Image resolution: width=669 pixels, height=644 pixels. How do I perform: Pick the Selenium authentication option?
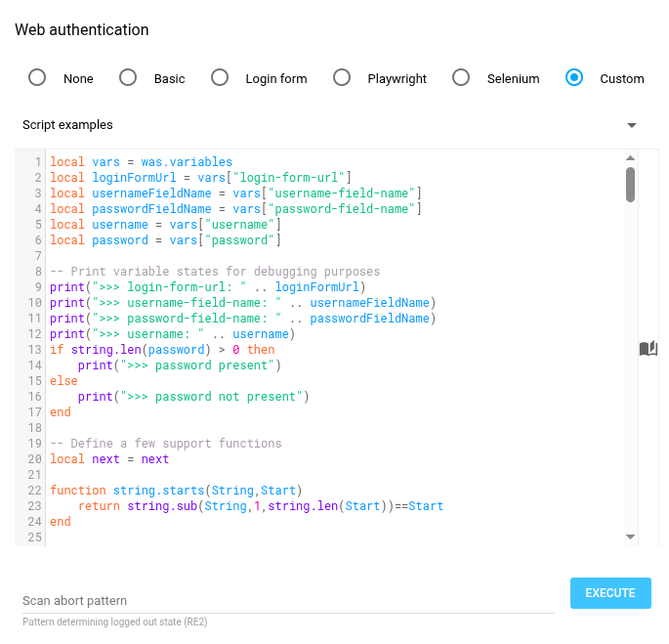click(x=461, y=78)
